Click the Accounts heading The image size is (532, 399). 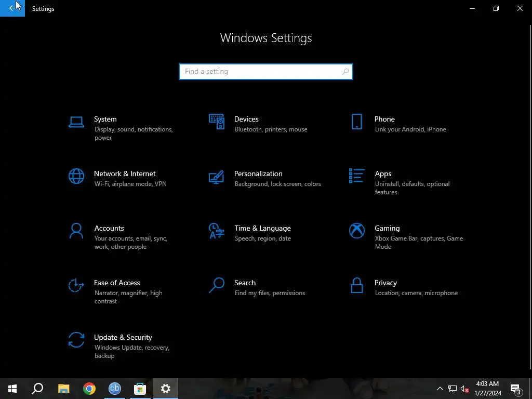click(109, 229)
